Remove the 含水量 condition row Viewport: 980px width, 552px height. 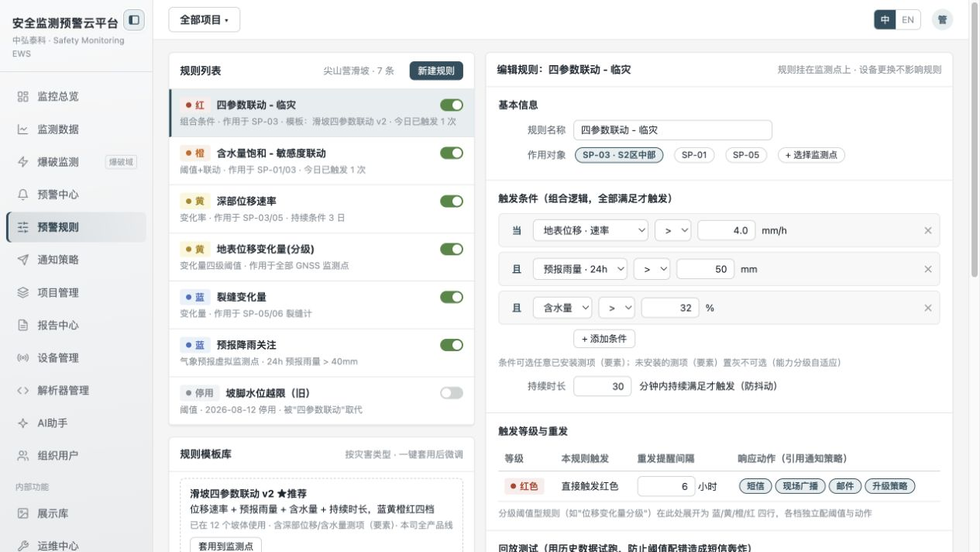928,308
